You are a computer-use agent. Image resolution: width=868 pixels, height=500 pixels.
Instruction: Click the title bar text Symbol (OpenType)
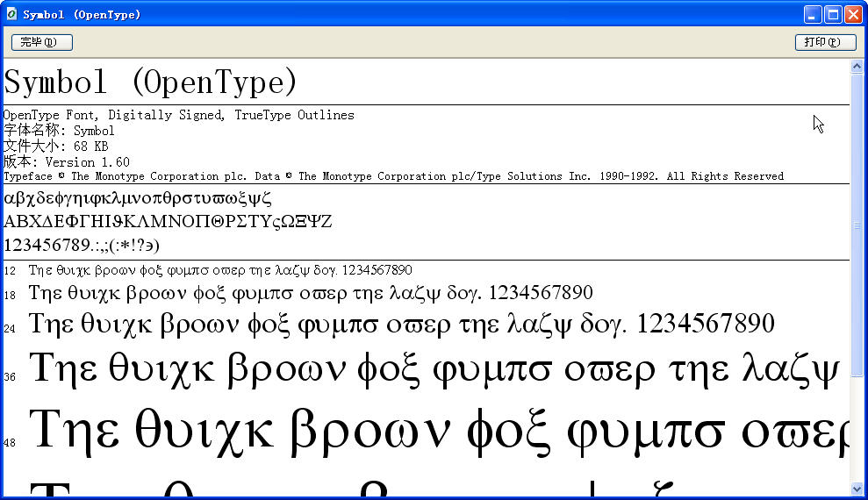point(82,15)
